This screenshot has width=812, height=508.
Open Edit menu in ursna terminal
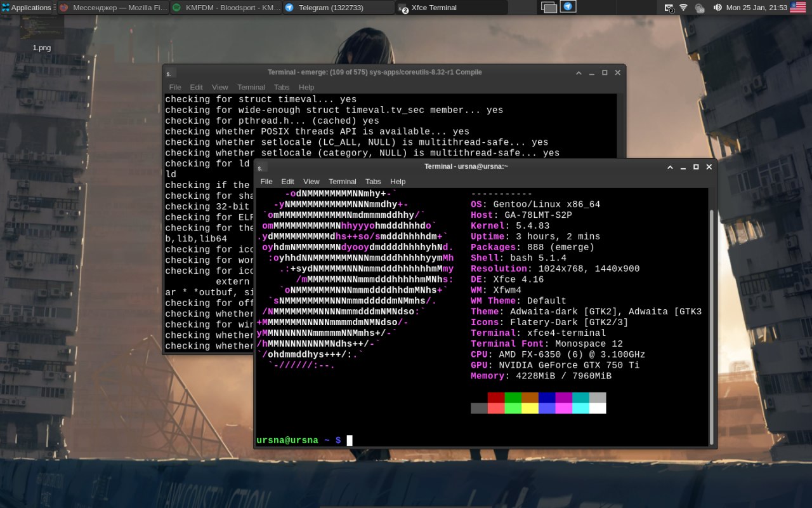[288, 181]
